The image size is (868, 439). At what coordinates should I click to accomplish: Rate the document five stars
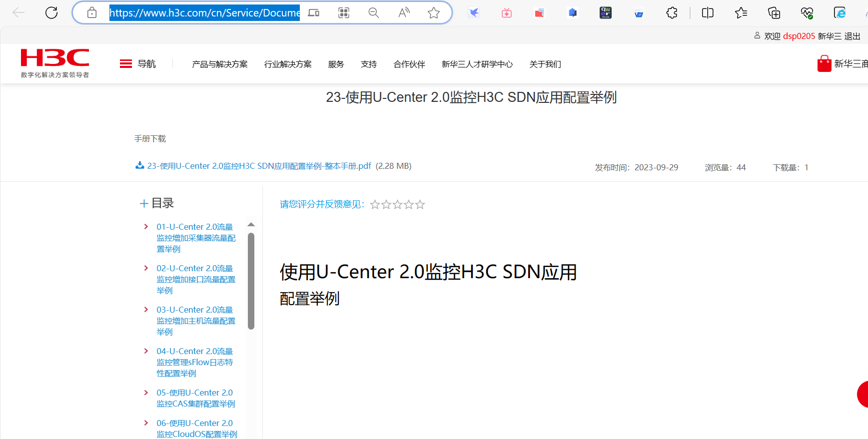(x=420, y=204)
